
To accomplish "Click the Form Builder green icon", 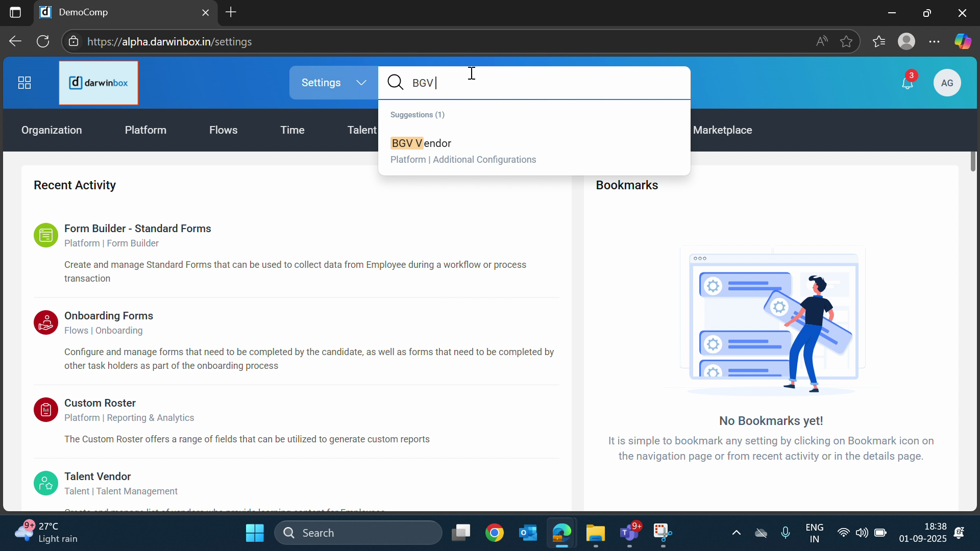I will click(46, 235).
